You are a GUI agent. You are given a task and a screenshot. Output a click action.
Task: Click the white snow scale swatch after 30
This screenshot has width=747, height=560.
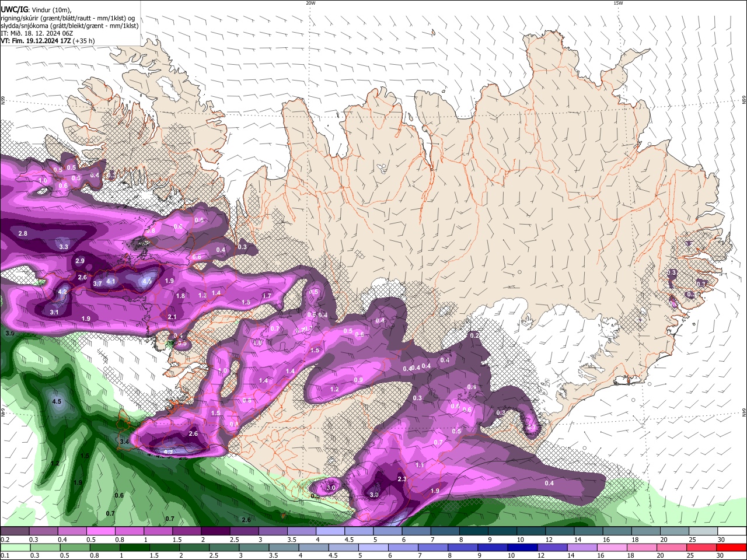pos(732,531)
